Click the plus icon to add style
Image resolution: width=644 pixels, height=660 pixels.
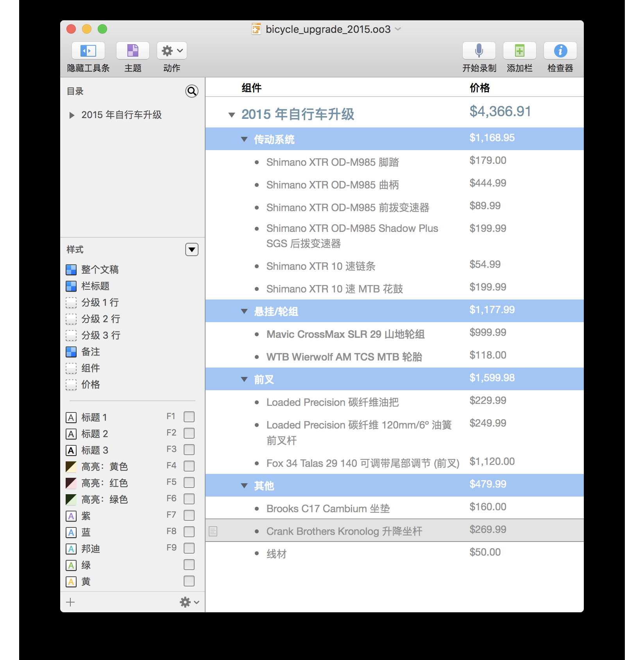click(x=70, y=602)
